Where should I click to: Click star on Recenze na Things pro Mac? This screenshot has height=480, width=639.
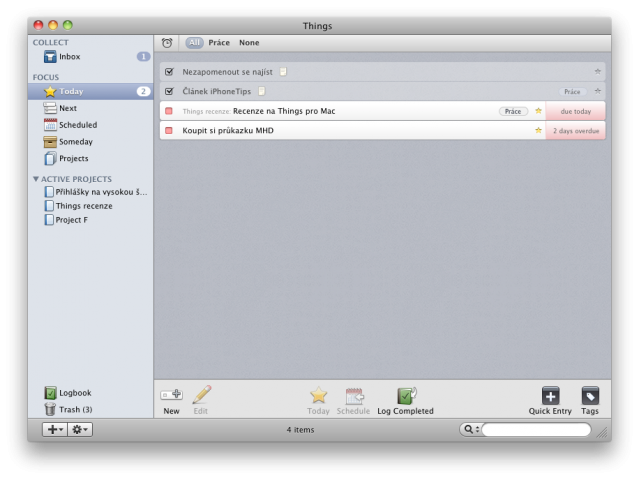tap(538, 111)
